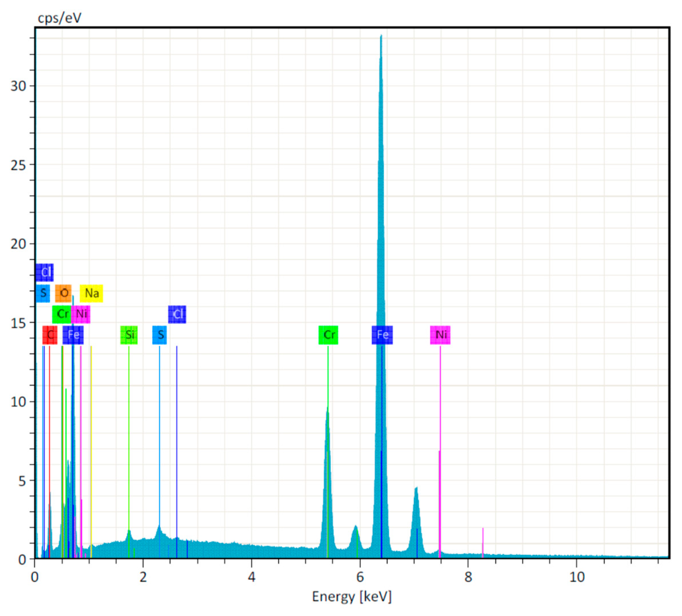682x616 pixels.
Task: Click the Energy [keV] axis title
Action: (351, 596)
